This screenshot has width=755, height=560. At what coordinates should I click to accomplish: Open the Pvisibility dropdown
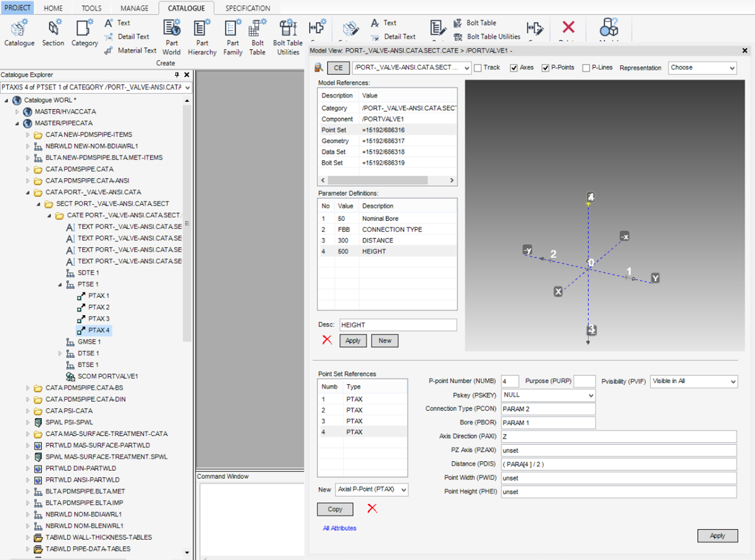tap(693, 381)
